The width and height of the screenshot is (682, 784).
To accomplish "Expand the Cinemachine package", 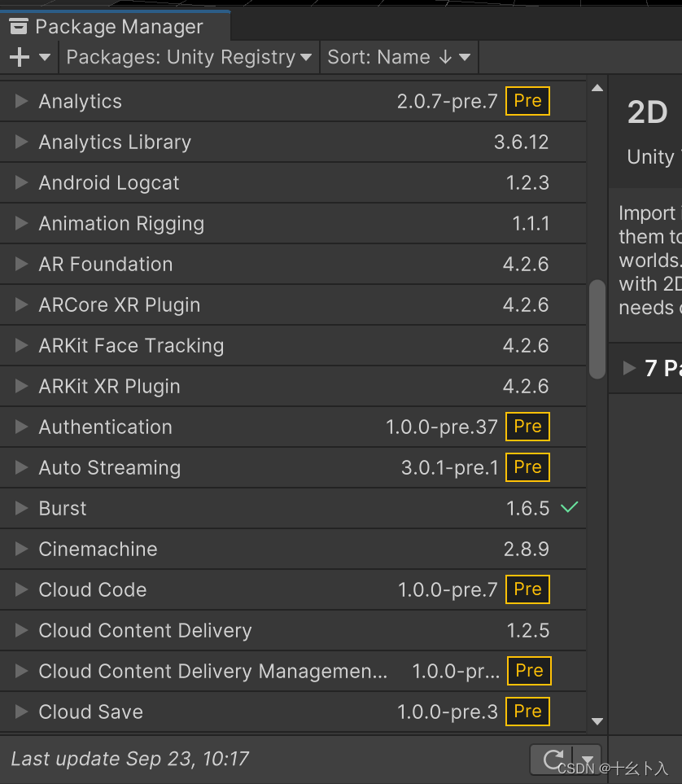I will [x=21, y=549].
